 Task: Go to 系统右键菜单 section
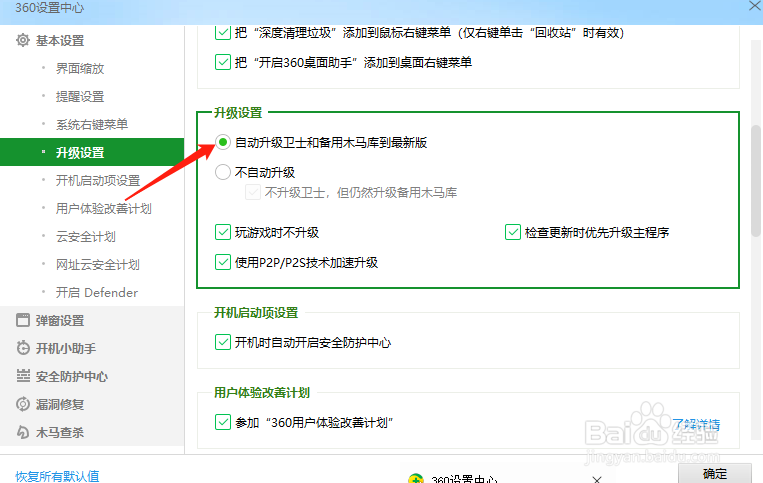click(91, 125)
